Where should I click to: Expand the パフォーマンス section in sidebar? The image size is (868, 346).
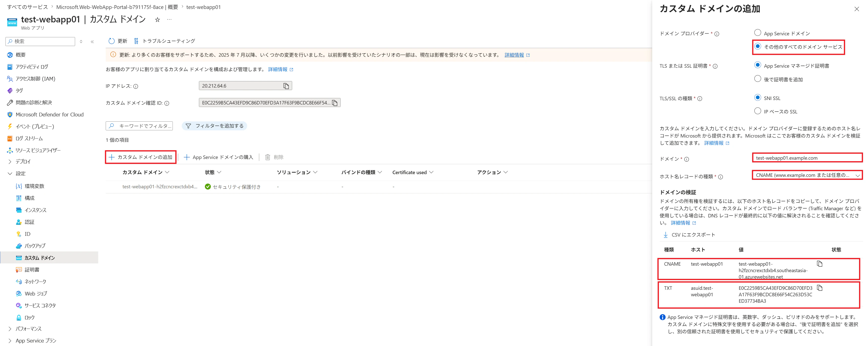click(x=10, y=329)
